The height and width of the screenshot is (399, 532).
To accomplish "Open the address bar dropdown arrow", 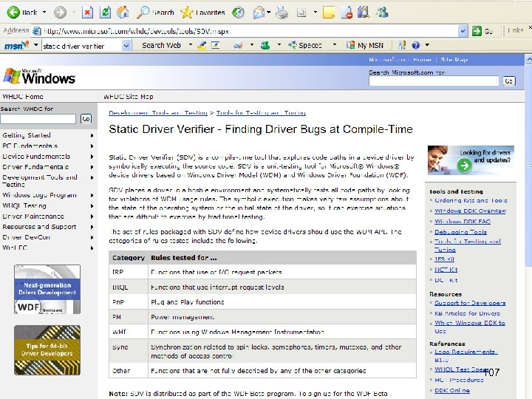I will (463, 31).
